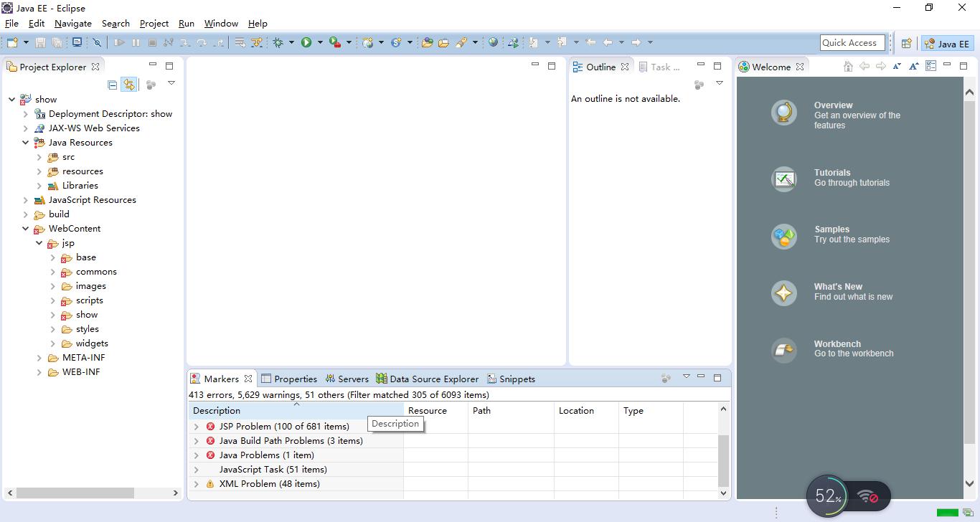Collapse the show project node

tap(11, 100)
